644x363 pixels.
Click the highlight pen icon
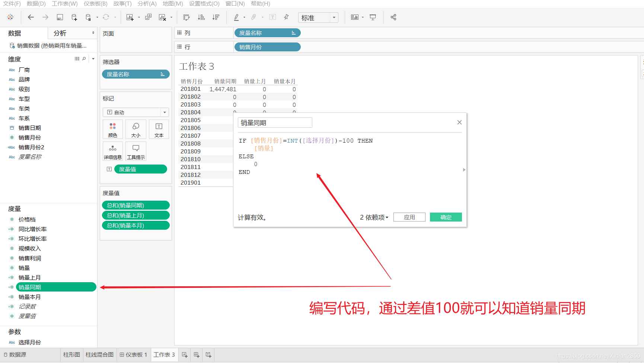coord(236,17)
